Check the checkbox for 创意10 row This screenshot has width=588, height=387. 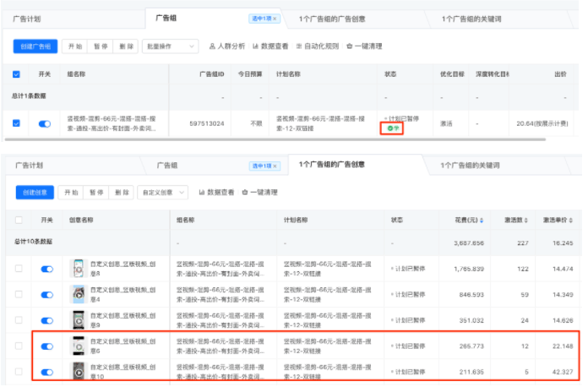(x=19, y=372)
